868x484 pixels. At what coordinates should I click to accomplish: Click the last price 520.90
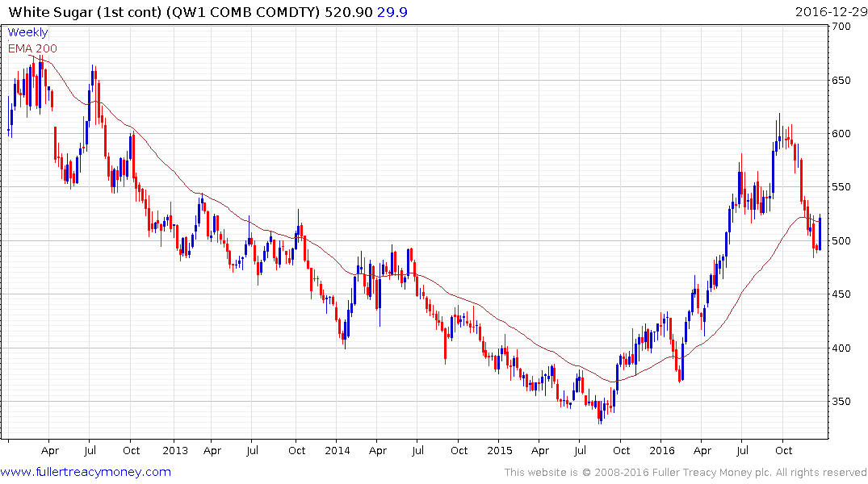[x=349, y=11]
